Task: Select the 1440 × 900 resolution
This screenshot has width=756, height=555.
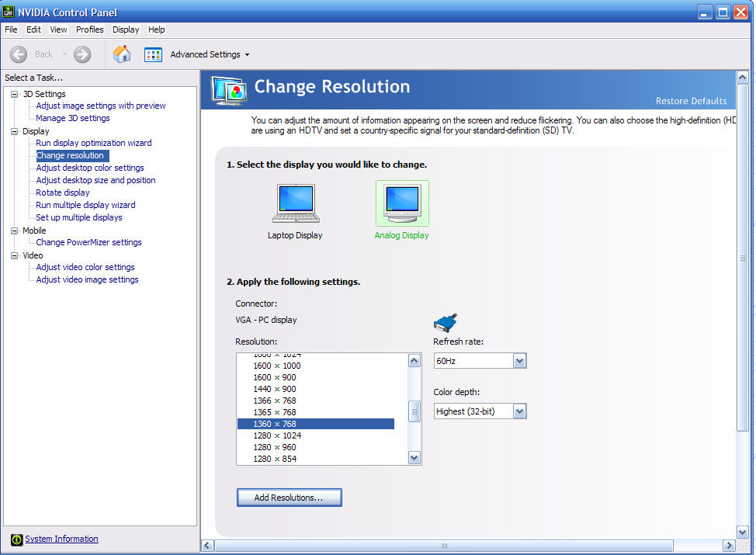Action: pos(316,389)
